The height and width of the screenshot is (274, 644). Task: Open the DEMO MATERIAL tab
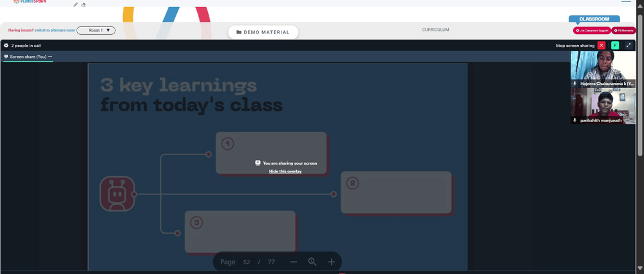(263, 32)
